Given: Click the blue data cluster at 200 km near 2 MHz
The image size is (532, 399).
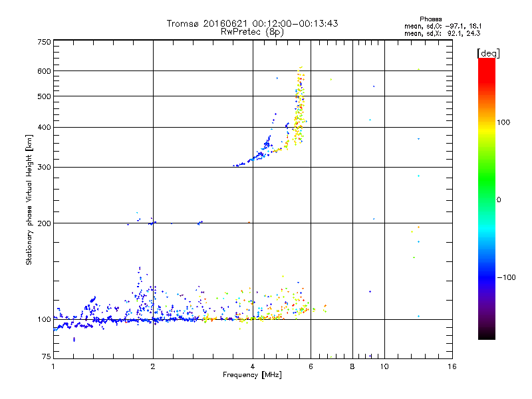Looking at the screenshot, I should click(152, 223).
